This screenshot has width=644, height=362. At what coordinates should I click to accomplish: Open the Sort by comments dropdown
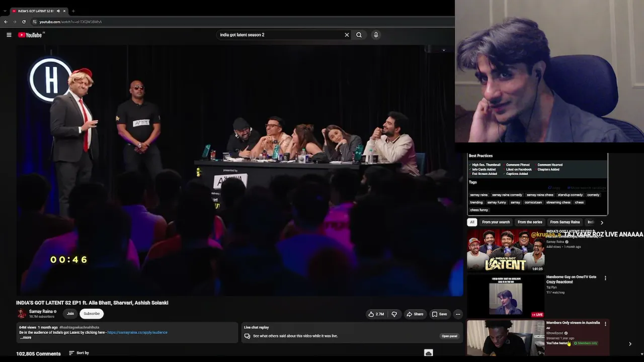(x=79, y=353)
